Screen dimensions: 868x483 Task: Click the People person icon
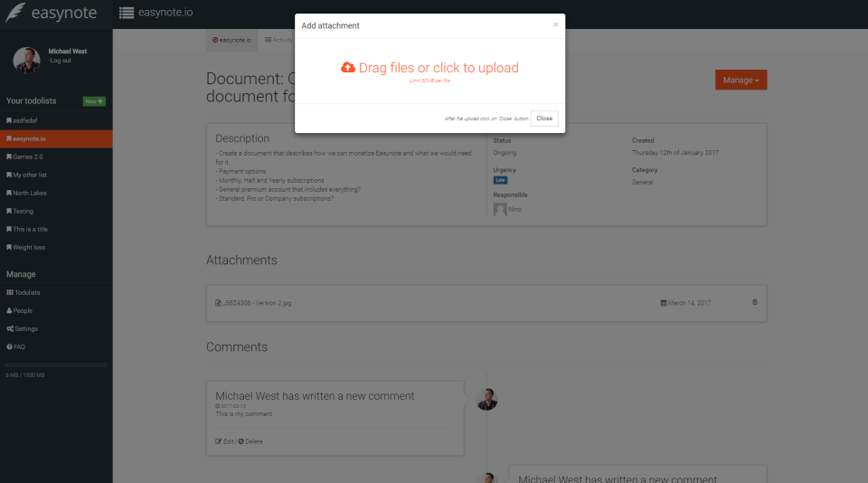[9, 311]
